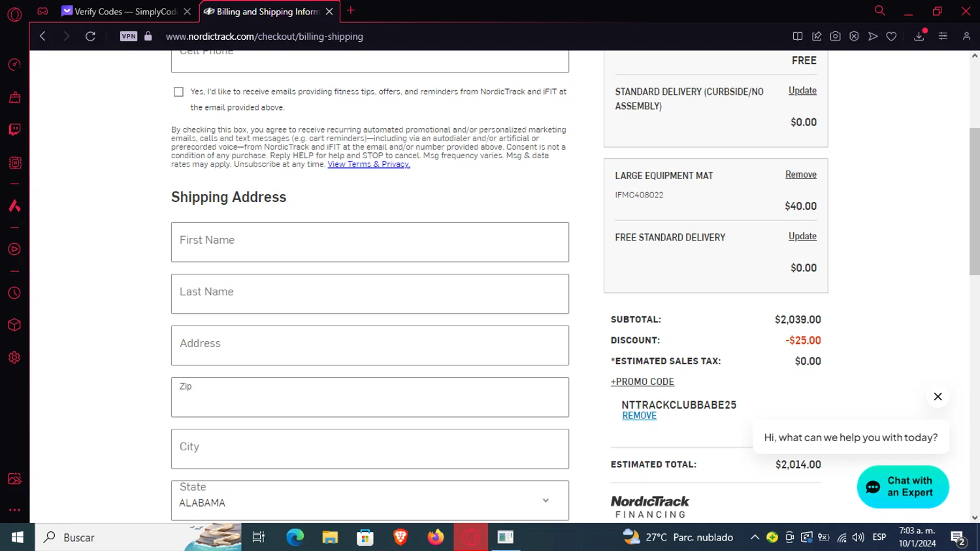Reload the NordicTrack checkout page
Image resolution: width=980 pixels, height=551 pixels.
[90, 37]
